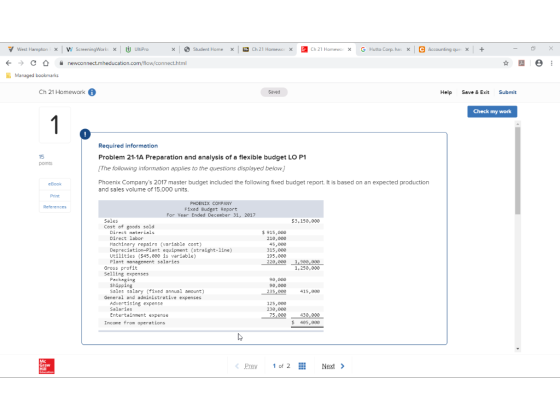Click the Submit link

point(508,92)
